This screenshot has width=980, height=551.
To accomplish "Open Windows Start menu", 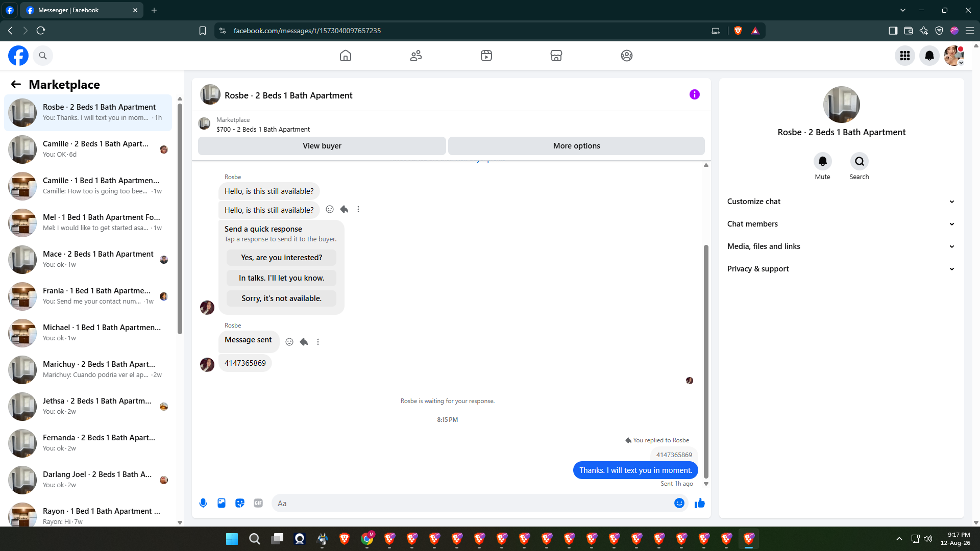I will 232,539.
